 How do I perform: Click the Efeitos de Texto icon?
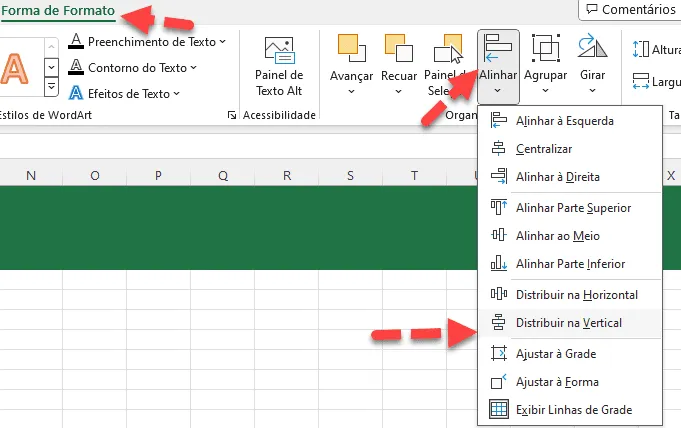[x=76, y=93]
